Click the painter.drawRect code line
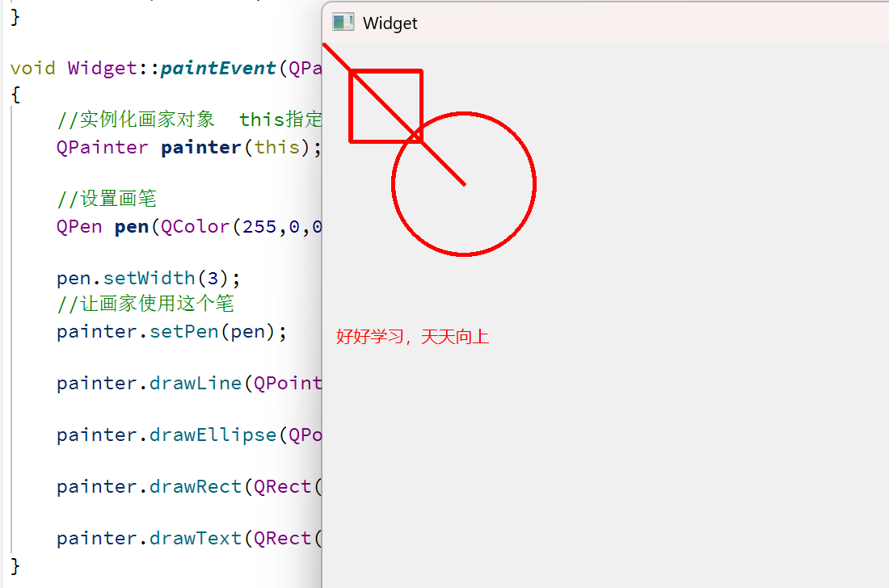The height and width of the screenshot is (588, 889). pos(189,486)
